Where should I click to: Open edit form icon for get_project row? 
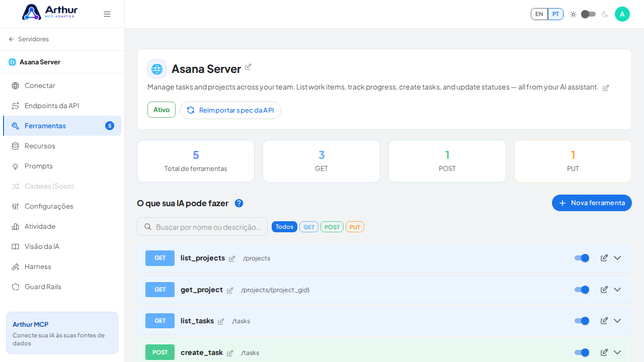coord(604,290)
